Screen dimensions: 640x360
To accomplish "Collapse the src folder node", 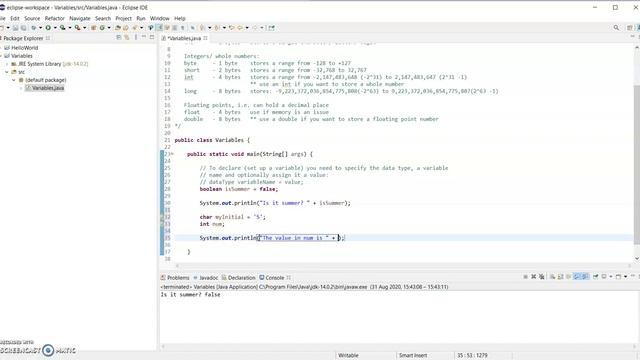I will 7,72.
